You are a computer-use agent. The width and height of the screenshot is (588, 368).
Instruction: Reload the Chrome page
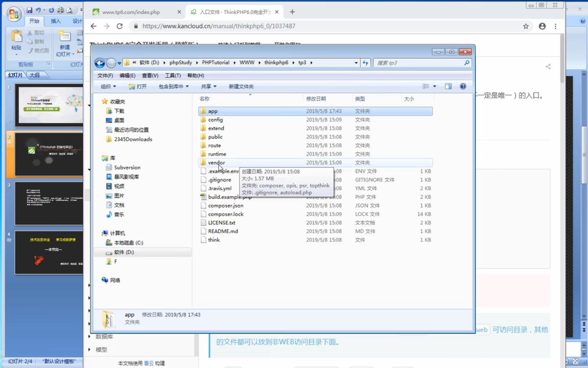click(120, 26)
